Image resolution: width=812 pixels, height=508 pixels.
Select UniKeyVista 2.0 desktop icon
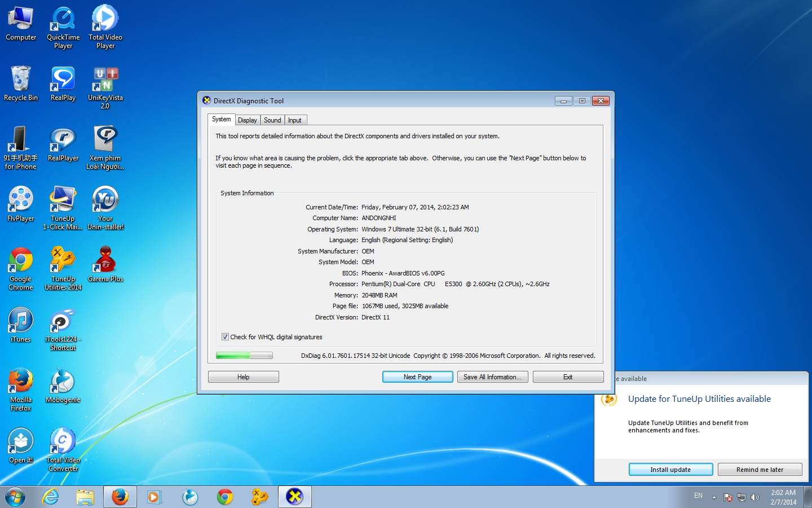pyautogui.click(x=105, y=87)
